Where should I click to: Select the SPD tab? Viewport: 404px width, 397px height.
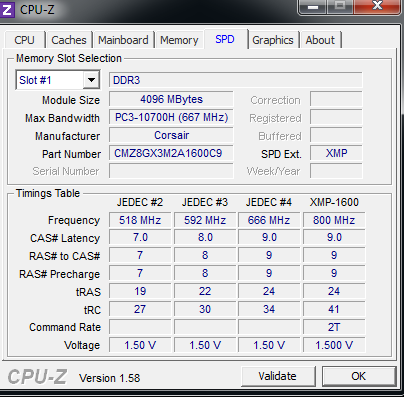(225, 39)
